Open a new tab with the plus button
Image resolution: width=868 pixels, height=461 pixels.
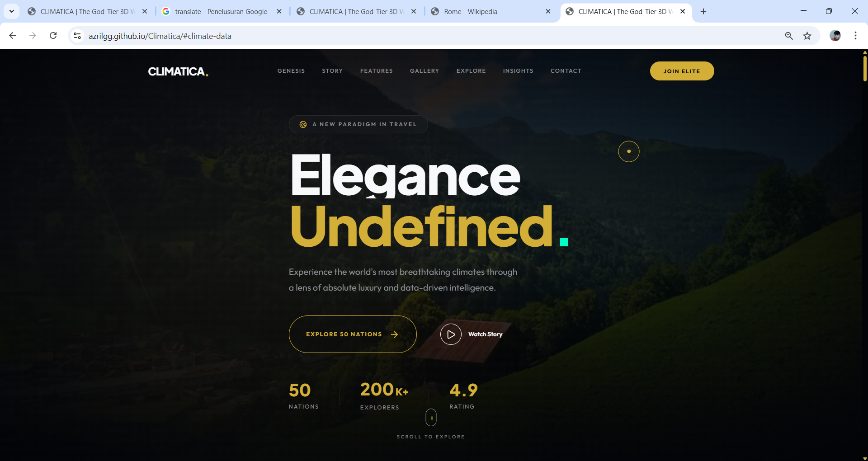(703, 11)
